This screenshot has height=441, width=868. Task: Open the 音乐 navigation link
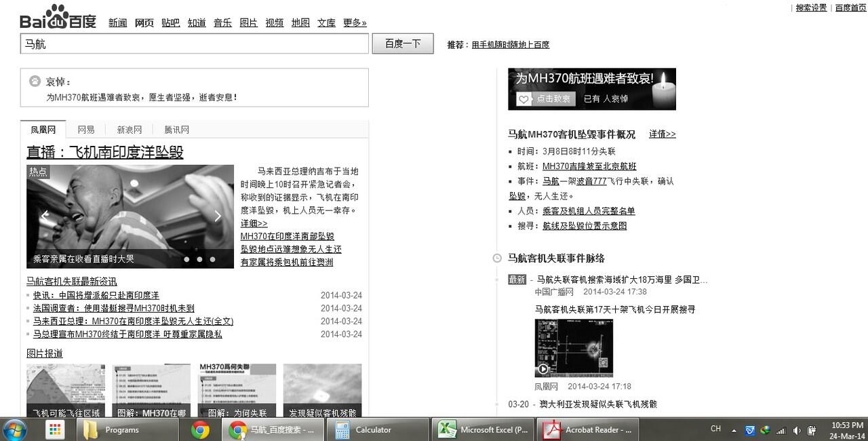(222, 23)
